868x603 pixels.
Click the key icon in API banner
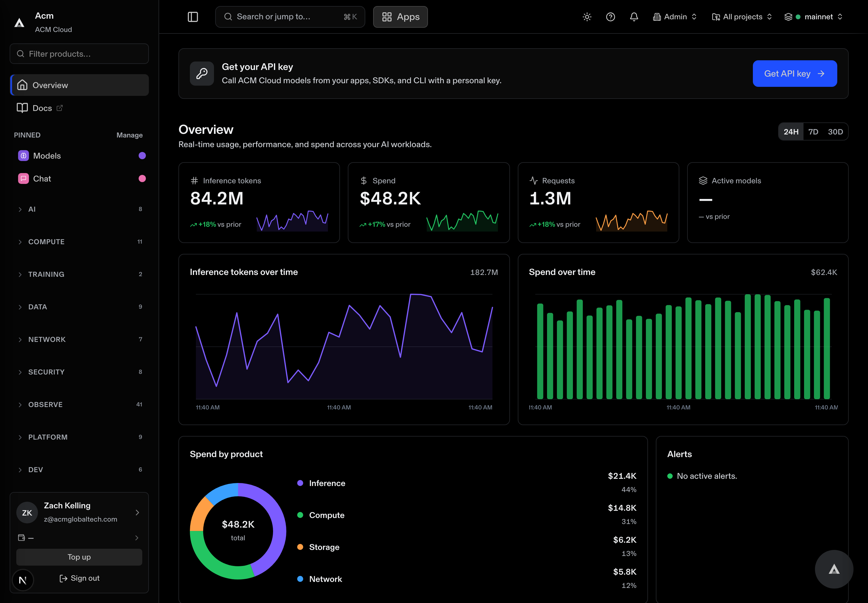pos(202,73)
